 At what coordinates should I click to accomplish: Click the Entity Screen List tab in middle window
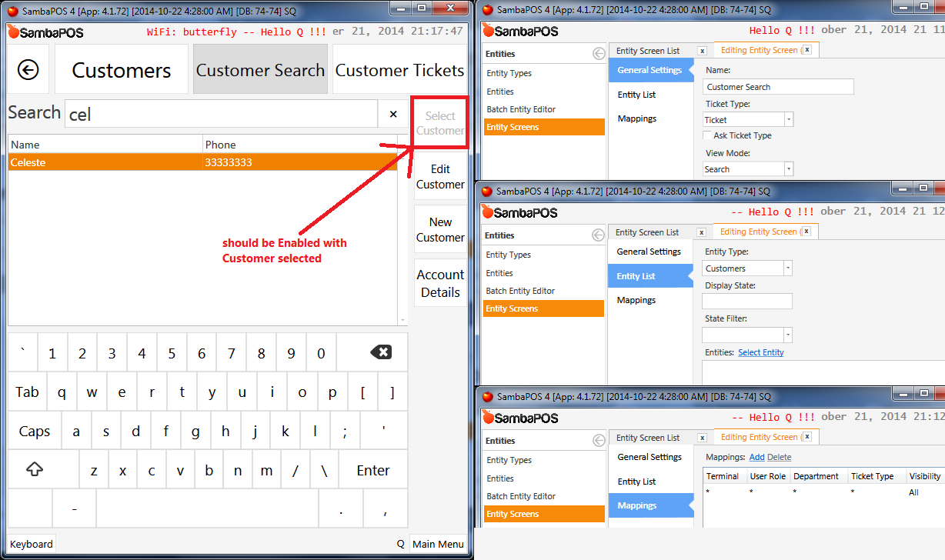[x=647, y=232]
